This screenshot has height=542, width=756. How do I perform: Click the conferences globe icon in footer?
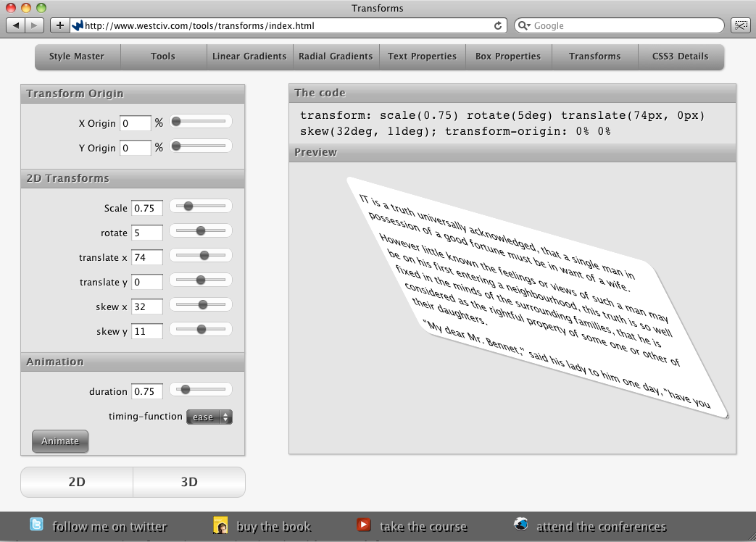(x=520, y=525)
